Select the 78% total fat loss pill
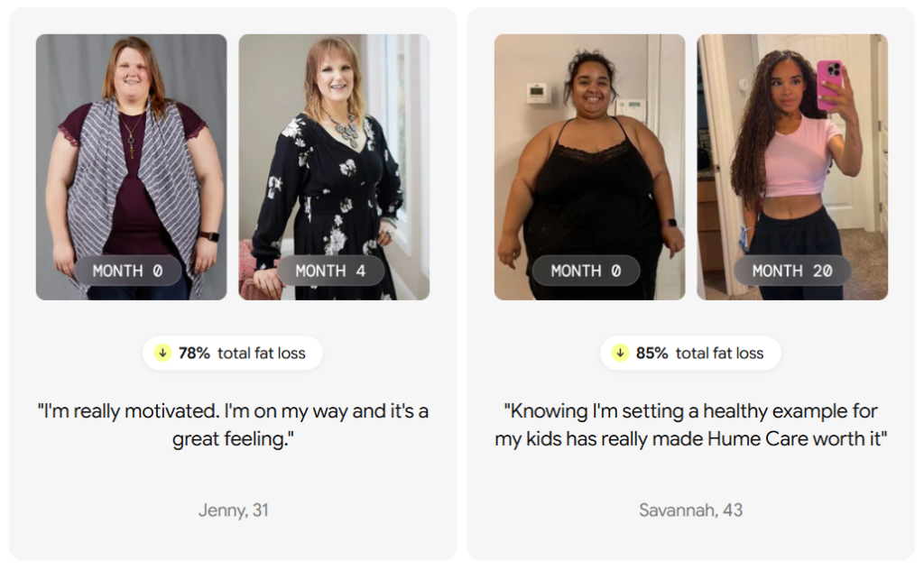Image resolution: width=924 pixels, height=570 pixels. [x=233, y=354]
